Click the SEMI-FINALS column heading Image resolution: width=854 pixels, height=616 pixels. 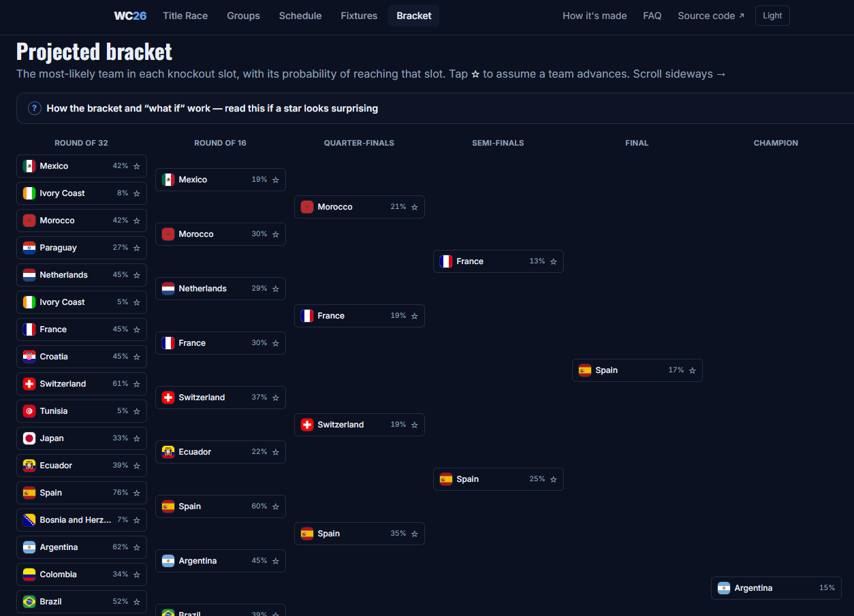pos(498,143)
